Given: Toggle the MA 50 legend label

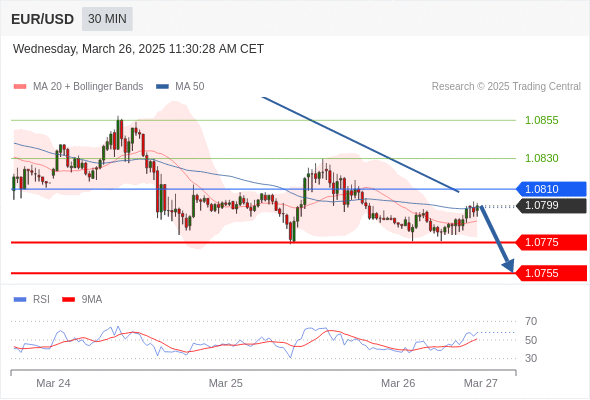Looking at the screenshot, I should click(x=190, y=87).
